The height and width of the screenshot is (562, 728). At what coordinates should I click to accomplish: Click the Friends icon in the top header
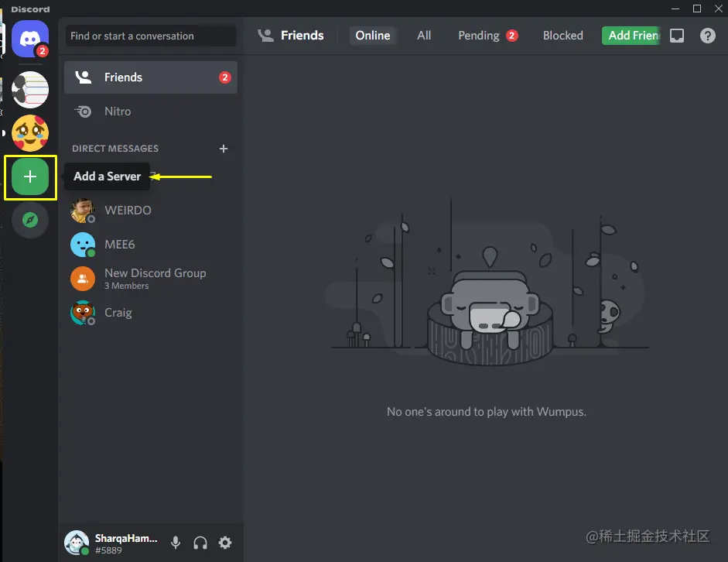pos(265,36)
